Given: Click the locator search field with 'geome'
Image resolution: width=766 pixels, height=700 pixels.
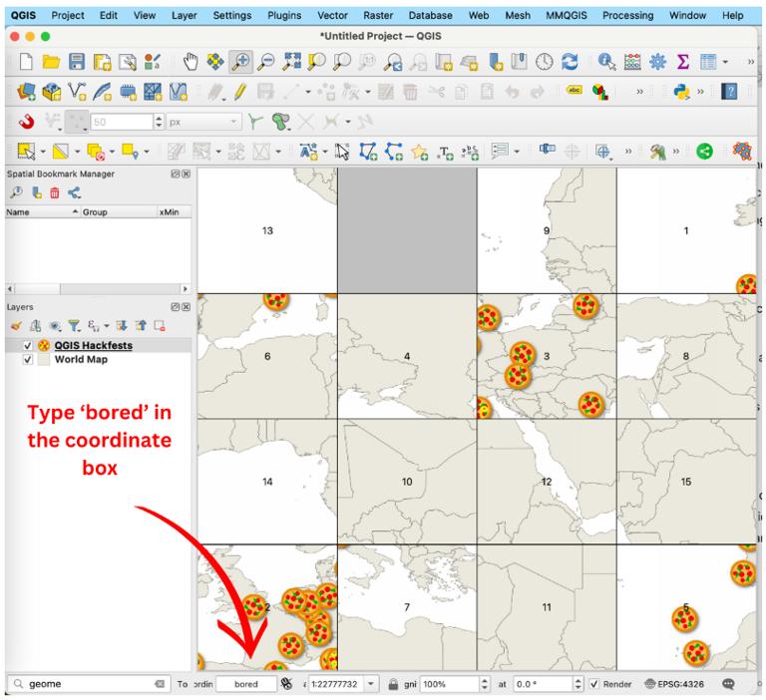Looking at the screenshot, I should (89, 684).
